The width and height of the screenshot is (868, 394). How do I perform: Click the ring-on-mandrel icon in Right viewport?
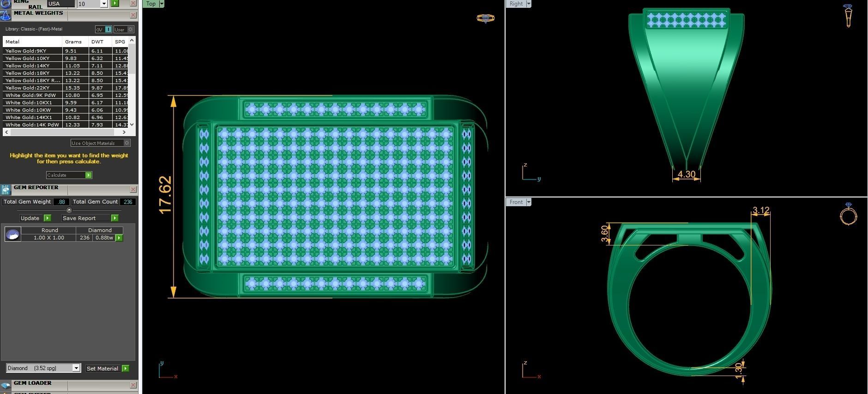tap(848, 15)
